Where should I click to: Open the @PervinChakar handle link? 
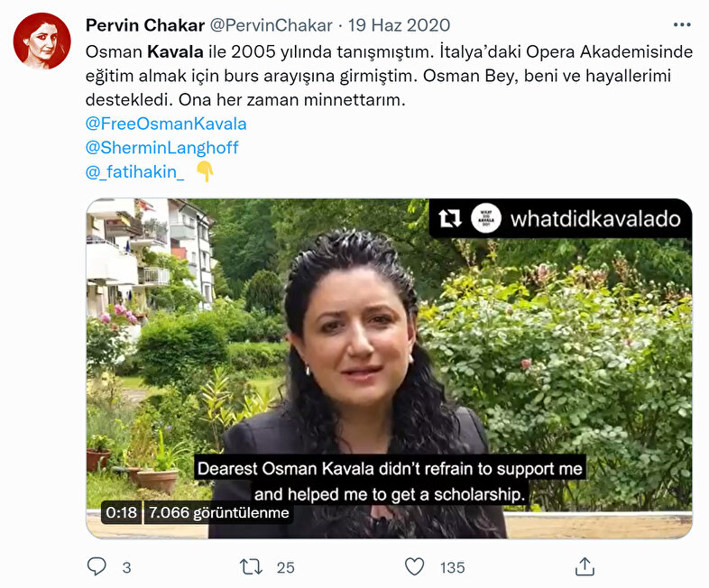coord(271,25)
